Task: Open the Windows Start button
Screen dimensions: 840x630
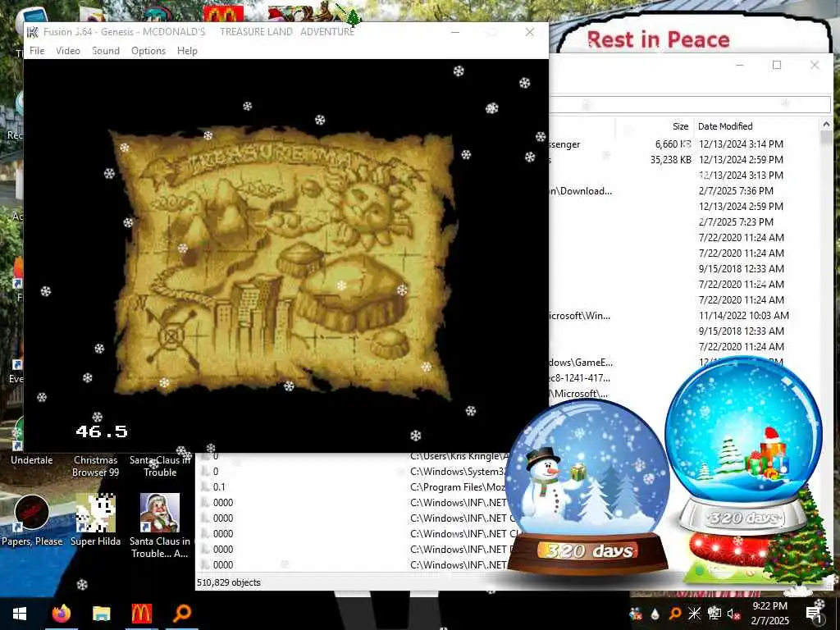Action: (x=20, y=614)
